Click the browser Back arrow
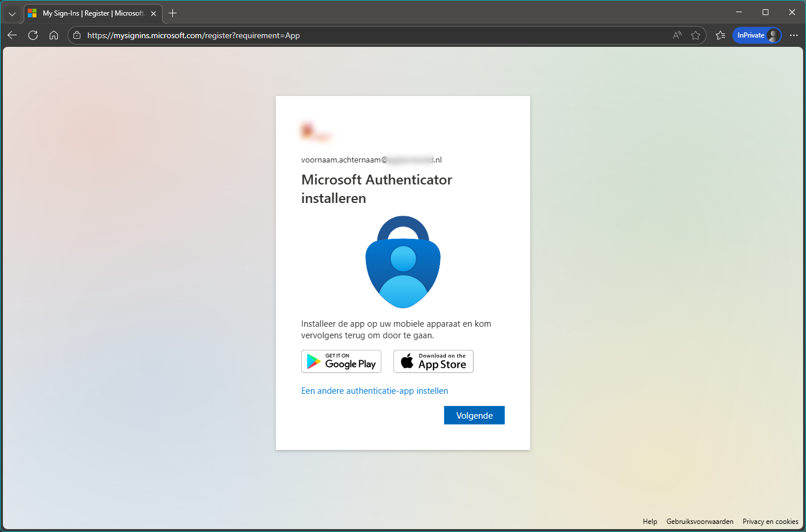The image size is (806, 532). [12, 35]
